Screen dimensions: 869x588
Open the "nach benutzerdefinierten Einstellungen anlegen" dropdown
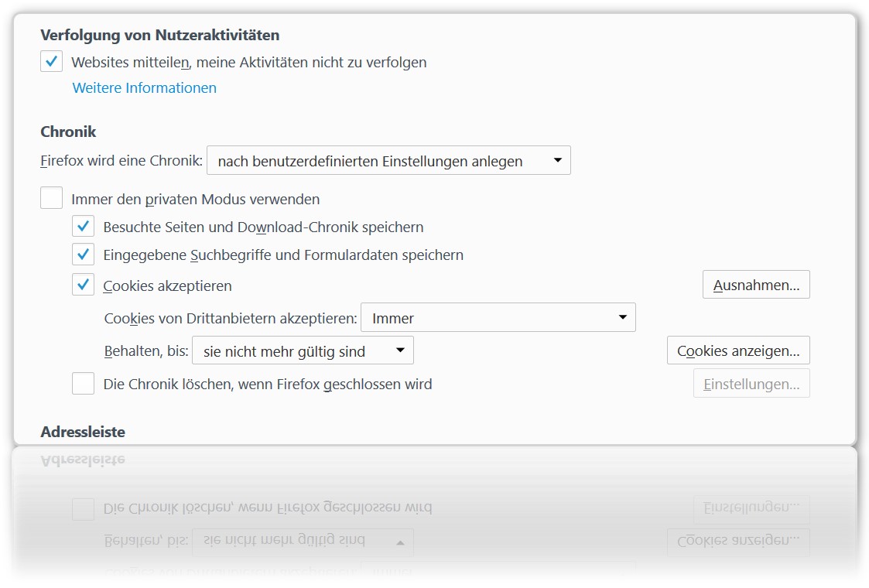(388, 161)
